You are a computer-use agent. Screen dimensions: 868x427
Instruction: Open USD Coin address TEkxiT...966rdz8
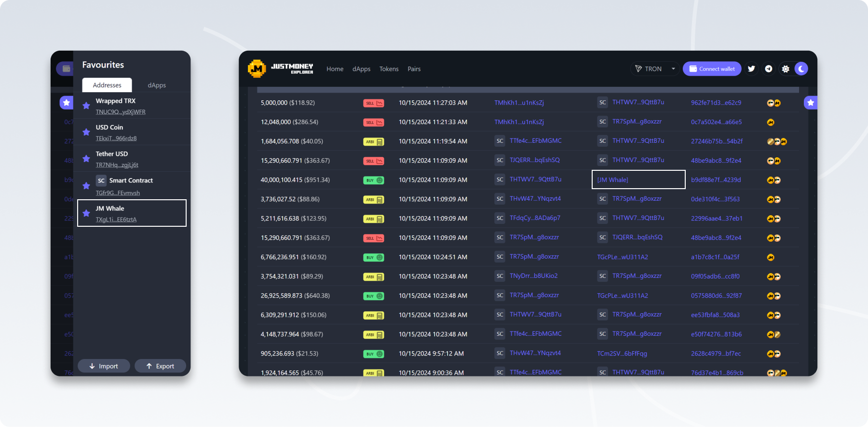116,138
